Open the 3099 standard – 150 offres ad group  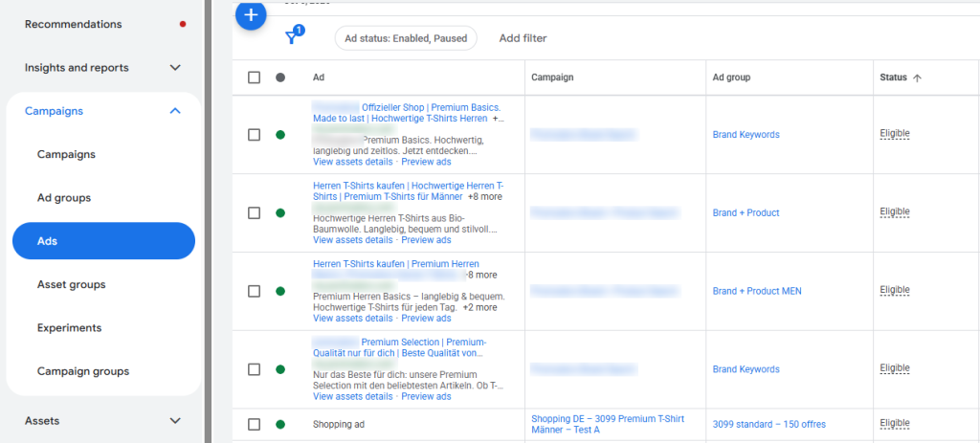tap(768, 424)
